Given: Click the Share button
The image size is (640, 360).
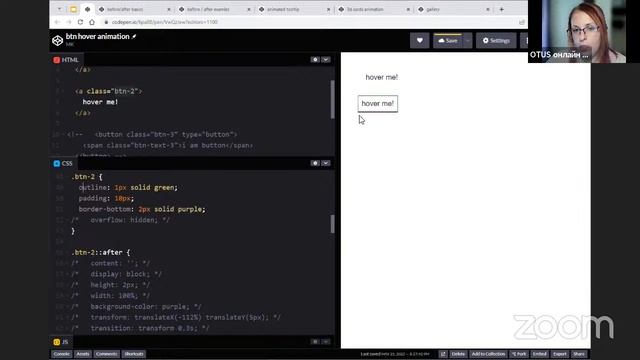Looking at the screenshot, I should coord(579,354).
